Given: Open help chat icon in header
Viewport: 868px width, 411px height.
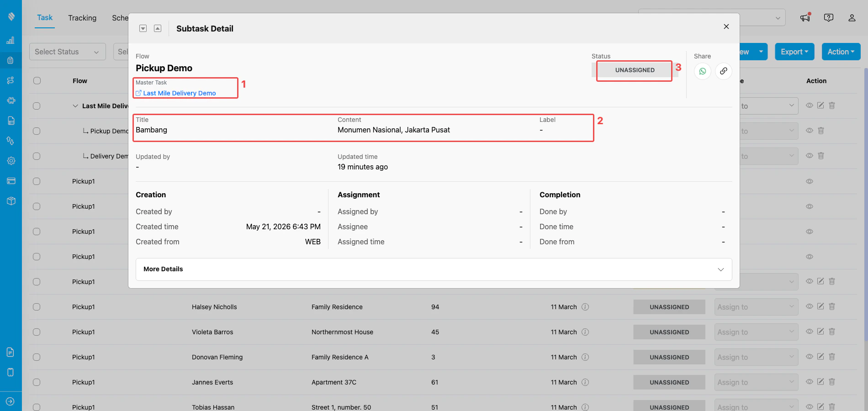Looking at the screenshot, I should pos(829,17).
